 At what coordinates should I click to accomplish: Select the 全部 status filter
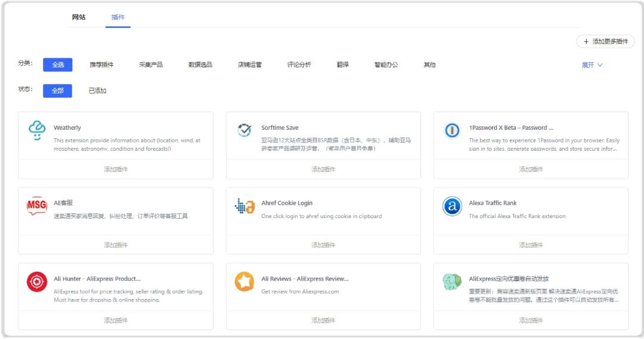pyautogui.click(x=57, y=91)
